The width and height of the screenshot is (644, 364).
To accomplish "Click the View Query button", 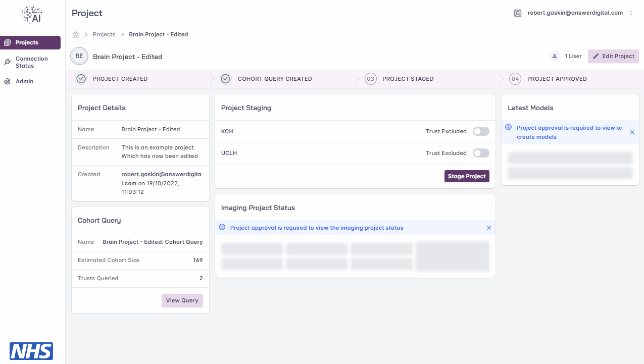I will [x=182, y=300].
